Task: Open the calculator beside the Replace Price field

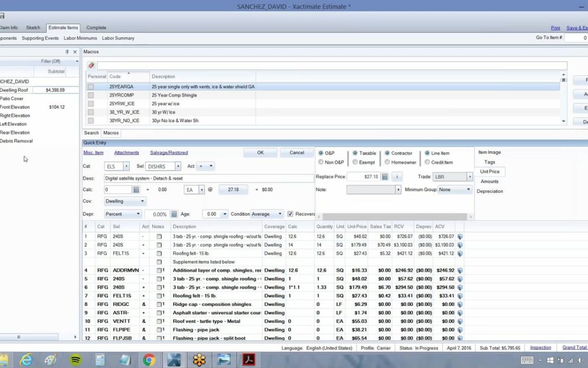Action: (385, 177)
